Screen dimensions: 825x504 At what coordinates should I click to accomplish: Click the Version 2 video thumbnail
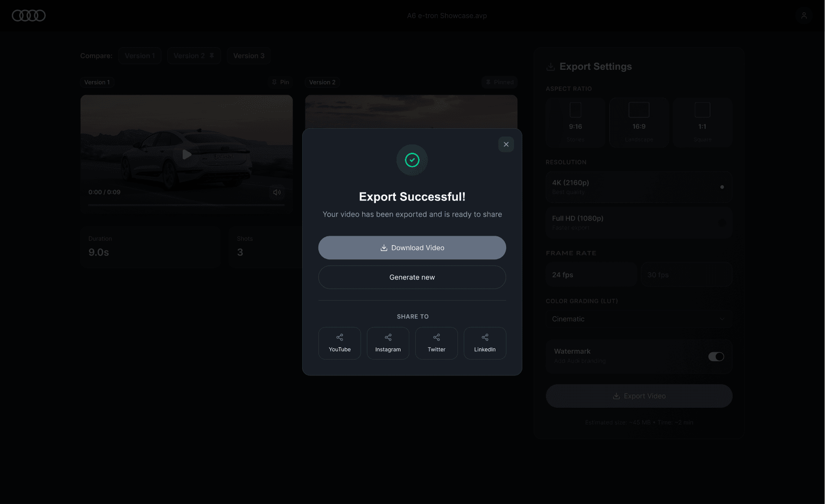[x=411, y=112]
